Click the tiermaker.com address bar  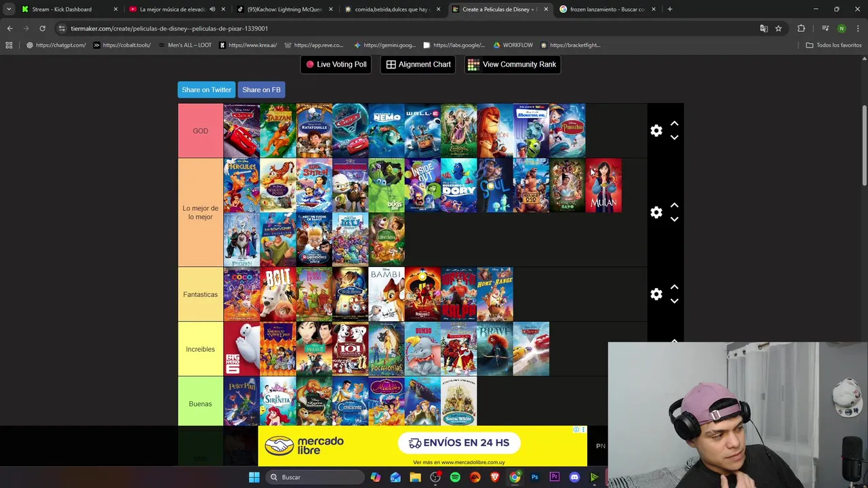tap(407, 28)
